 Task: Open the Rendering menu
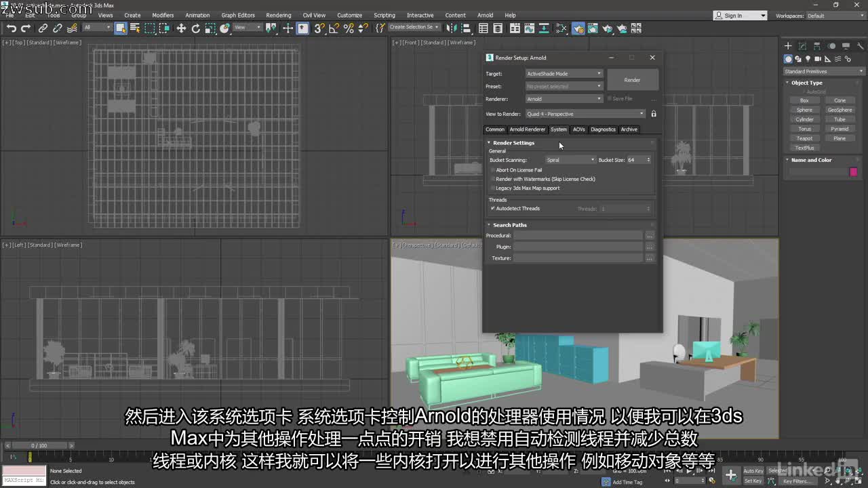click(278, 15)
